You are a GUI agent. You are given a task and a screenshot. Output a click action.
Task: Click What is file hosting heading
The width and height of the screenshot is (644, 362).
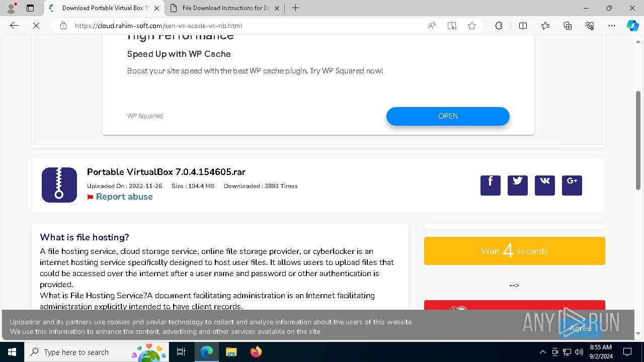(x=85, y=237)
